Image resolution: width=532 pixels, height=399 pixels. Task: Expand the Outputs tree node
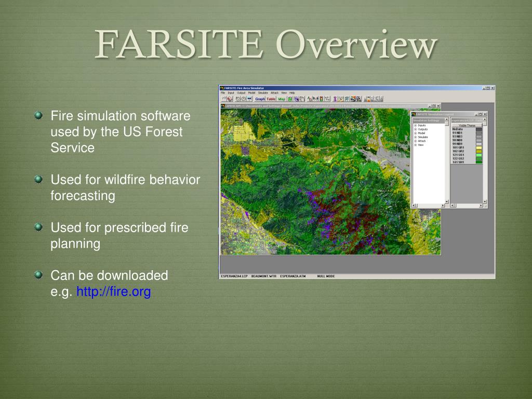pos(415,129)
